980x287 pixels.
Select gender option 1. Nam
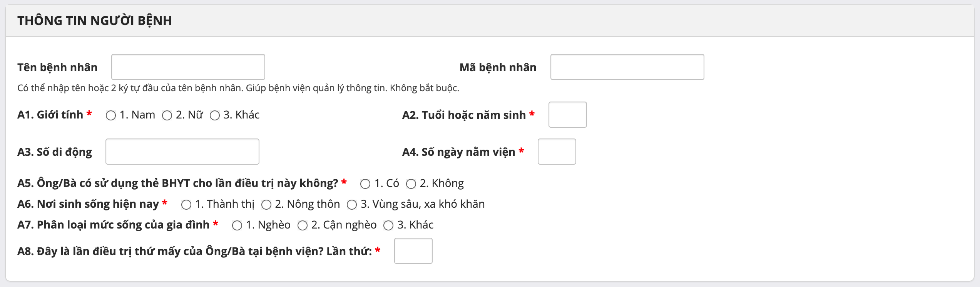click(111, 115)
